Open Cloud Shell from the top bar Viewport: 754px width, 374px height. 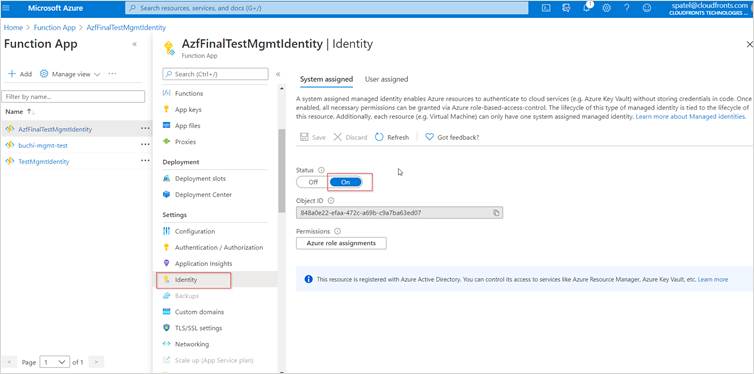tap(546, 8)
